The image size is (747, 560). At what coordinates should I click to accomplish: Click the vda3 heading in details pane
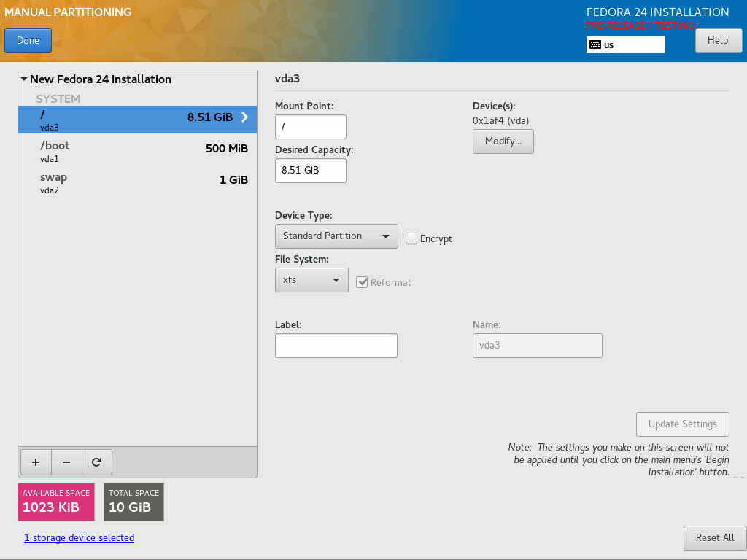point(287,79)
